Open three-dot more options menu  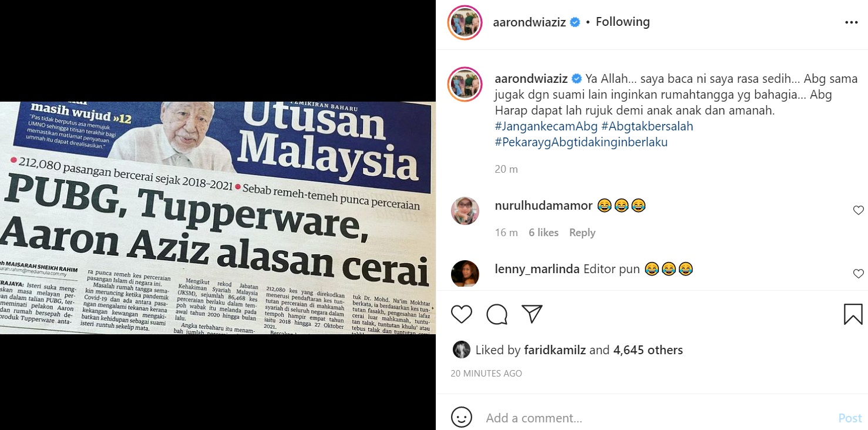(851, 22)
